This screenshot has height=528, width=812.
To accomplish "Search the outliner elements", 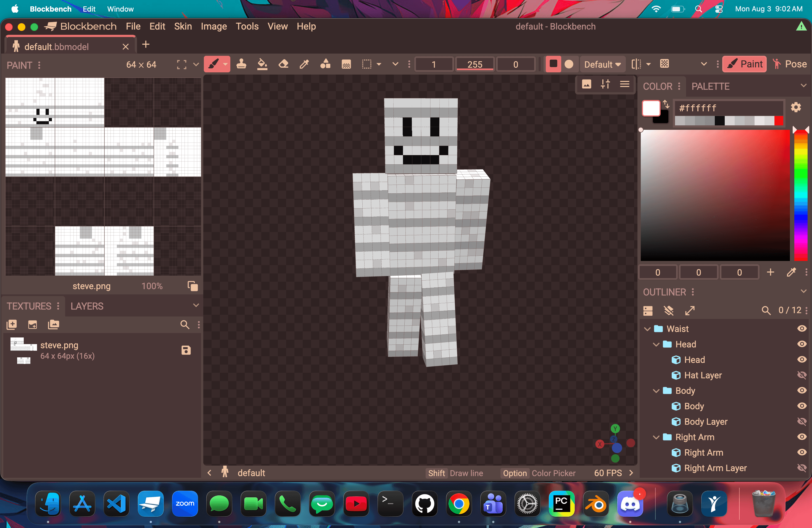I will (766, 310).
